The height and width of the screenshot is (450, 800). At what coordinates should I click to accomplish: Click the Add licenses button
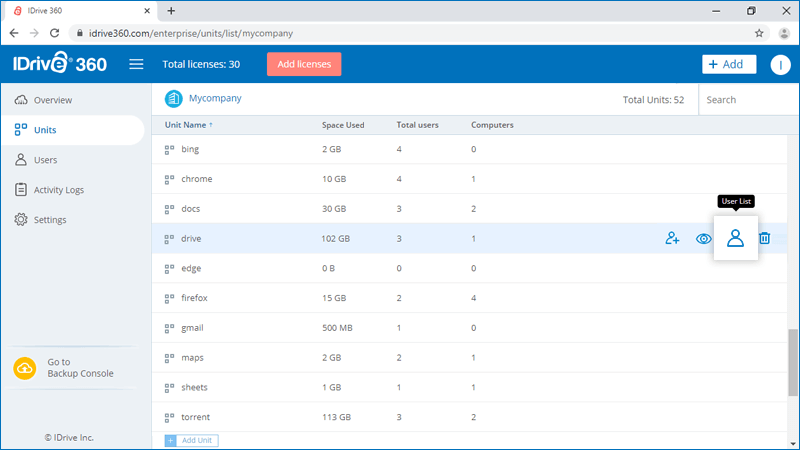(304, 64)
